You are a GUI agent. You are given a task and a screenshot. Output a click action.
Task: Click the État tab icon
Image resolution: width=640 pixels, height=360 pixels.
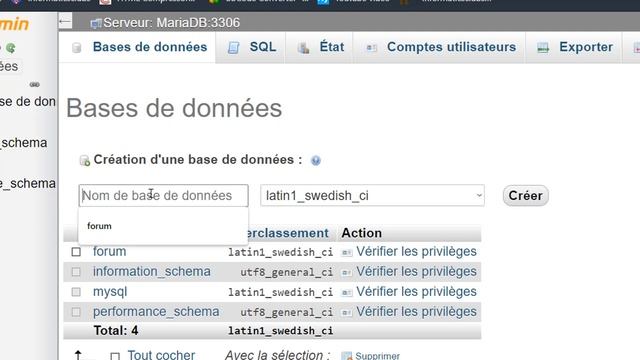(x=303, y=48)
